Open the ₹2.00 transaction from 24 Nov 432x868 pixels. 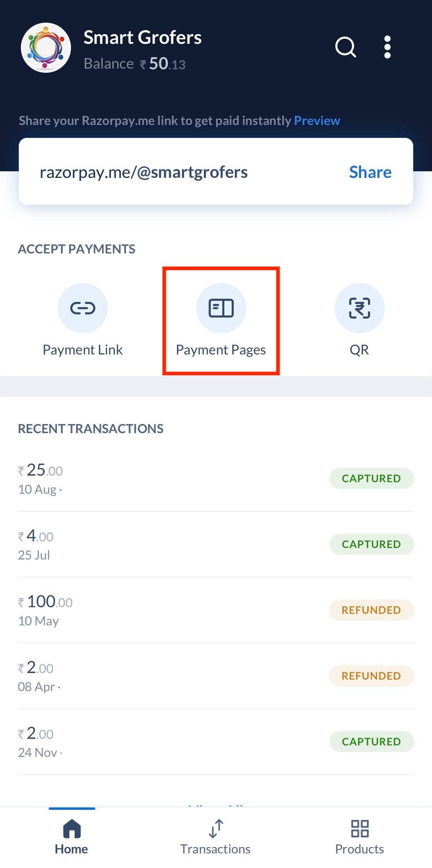tap(216, 742)
